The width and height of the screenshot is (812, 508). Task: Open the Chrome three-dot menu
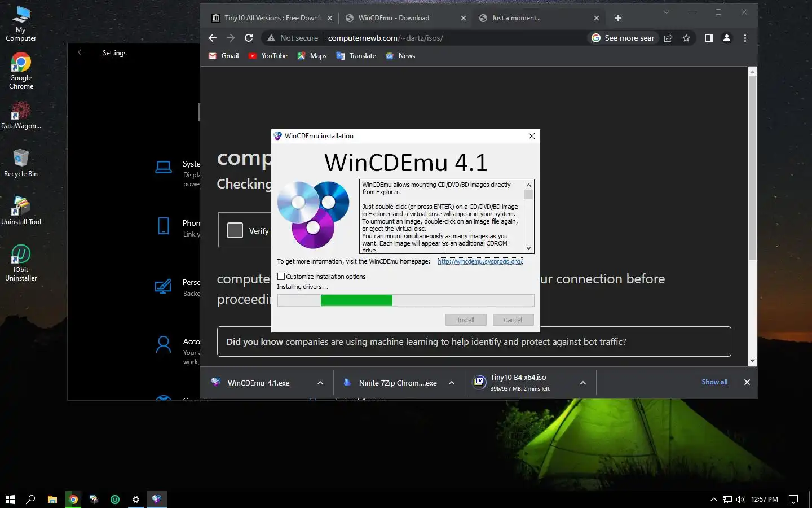click(x=745, y=38)
